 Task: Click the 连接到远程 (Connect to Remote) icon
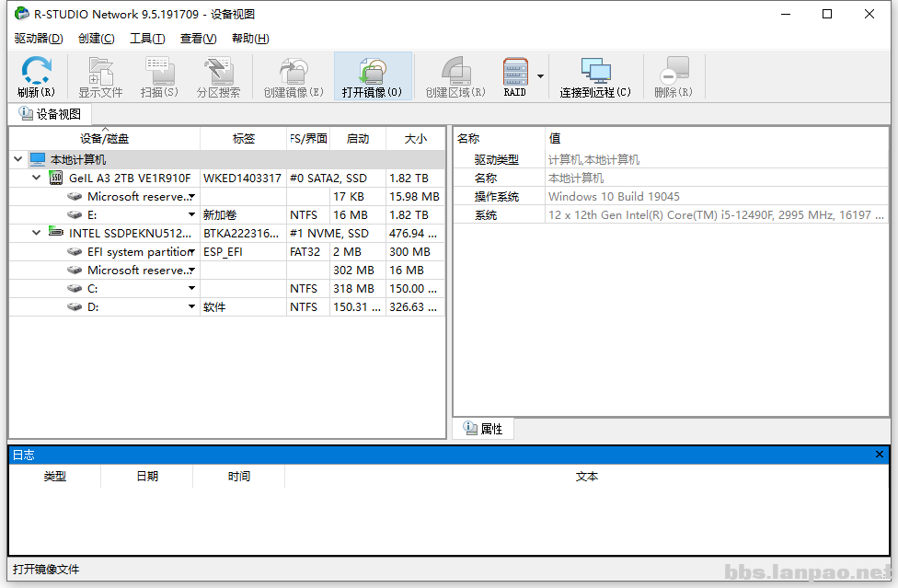[x=595, y=77]
